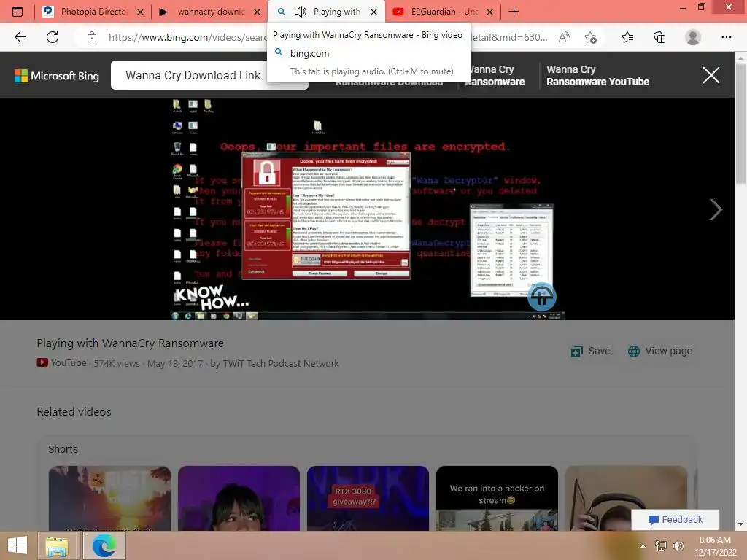Open the taskbar clock and date
The width and height of the screenshot is (747, 560).
[715, 546]
